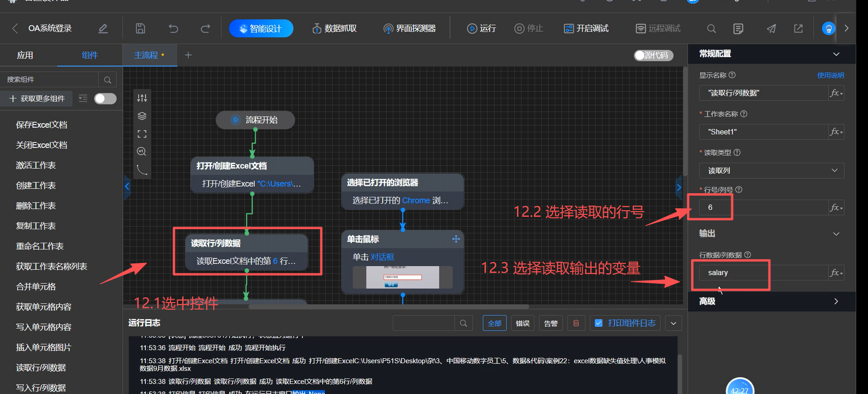The height and width of the screenshot is (394, 868).
Task: Click the canvas zoom reset icon
Action: (x=142, y=151)
